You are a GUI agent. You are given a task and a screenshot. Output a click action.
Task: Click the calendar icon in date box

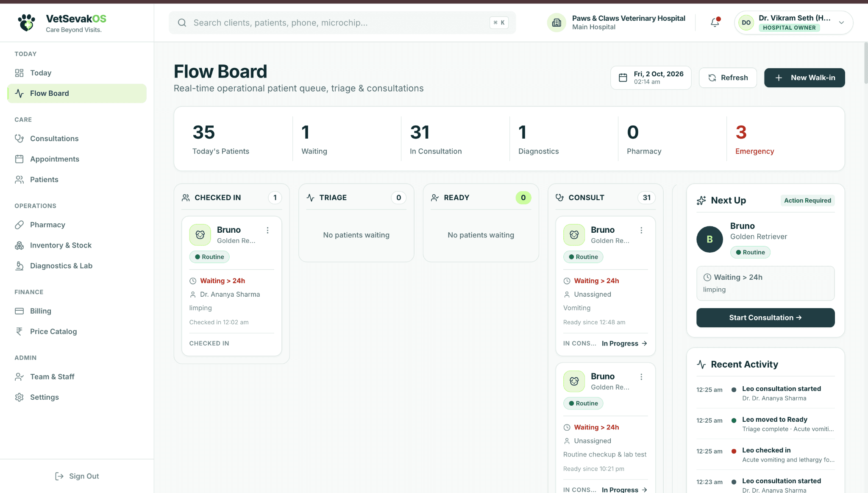click(623, 78)
